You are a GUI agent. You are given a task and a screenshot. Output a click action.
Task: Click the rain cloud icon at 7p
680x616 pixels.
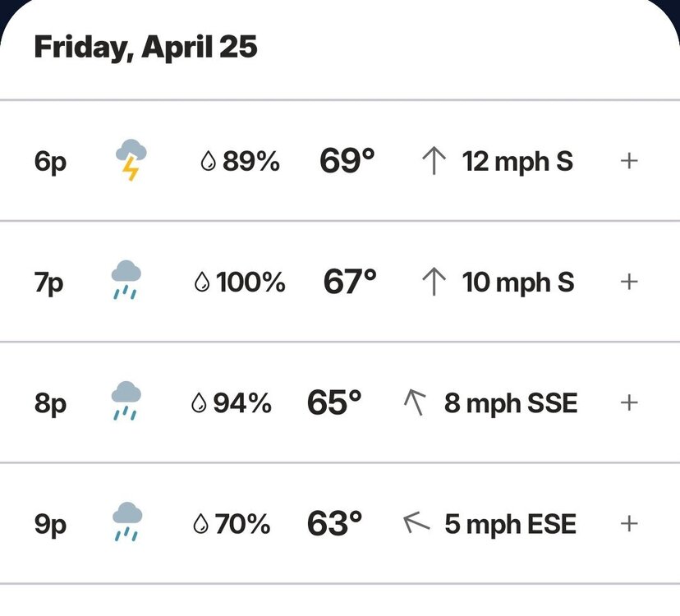tap(126, 281)
